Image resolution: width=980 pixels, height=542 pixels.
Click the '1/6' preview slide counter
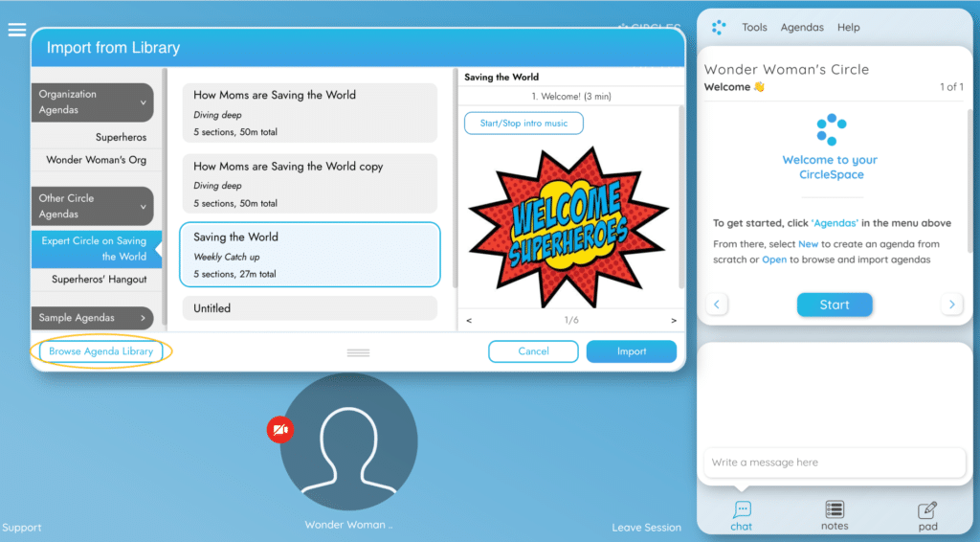[x=571, y=320]
